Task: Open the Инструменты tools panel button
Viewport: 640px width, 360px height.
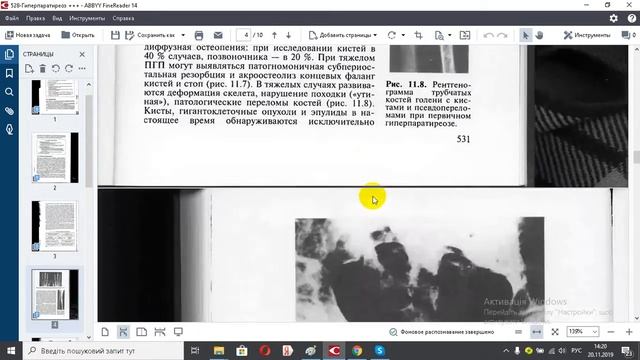Action: click(587, 35)
